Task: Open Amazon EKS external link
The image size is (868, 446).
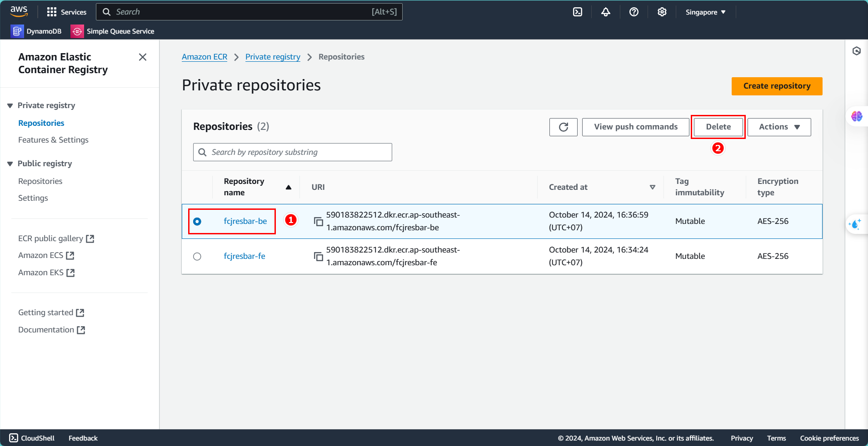Action: pos(46,273)
